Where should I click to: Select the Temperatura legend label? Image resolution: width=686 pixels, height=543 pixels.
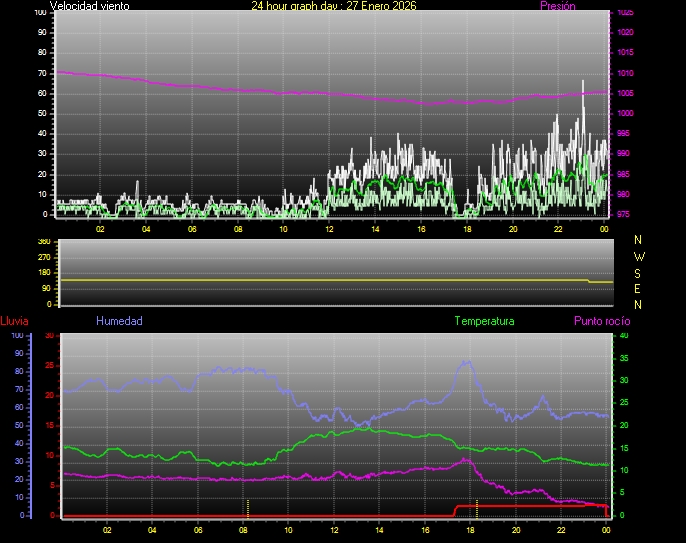484,321
